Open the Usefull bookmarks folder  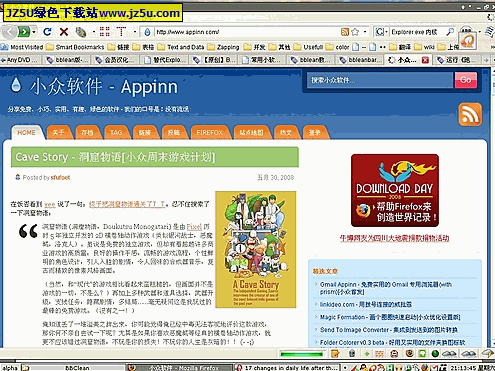pos(309,47)
